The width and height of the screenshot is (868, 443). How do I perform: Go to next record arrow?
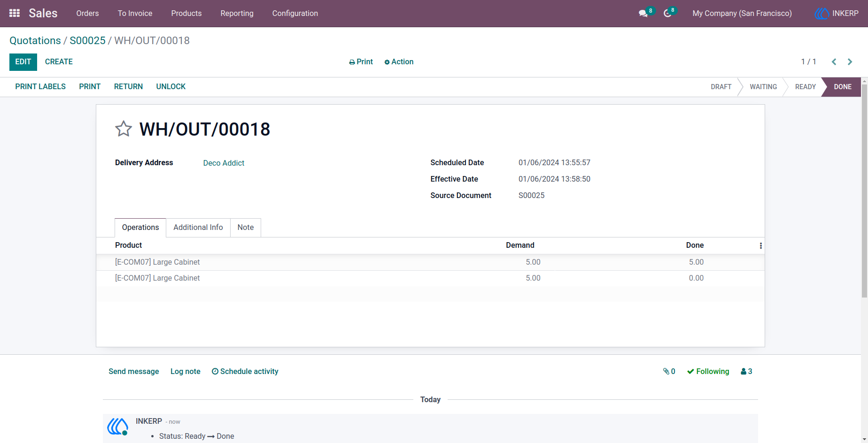[850, 62]
